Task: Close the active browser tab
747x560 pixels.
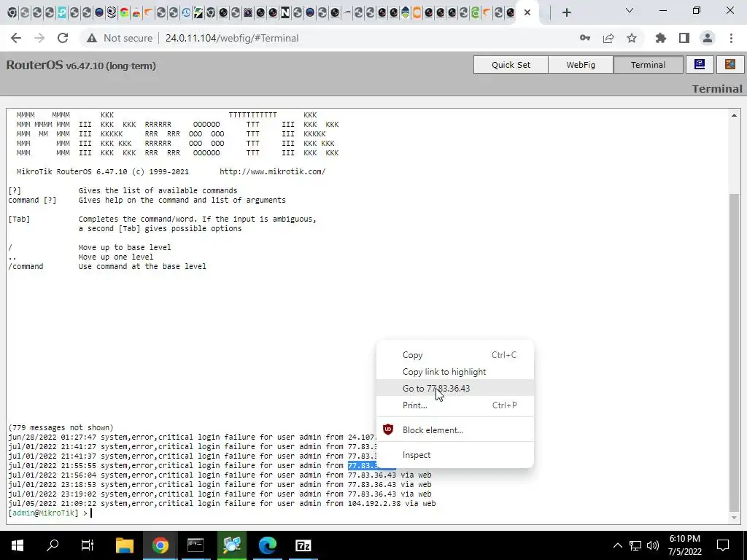Action: click(527, 12)
